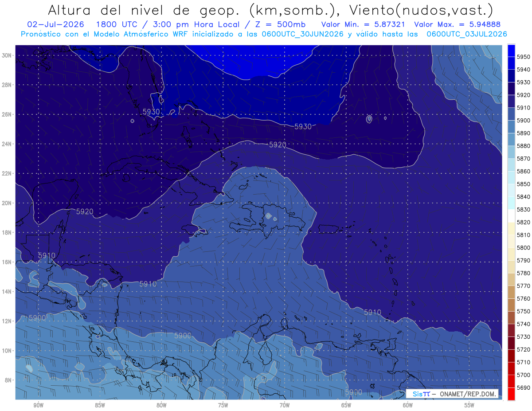Click the white swatch between 5830 and 5820
Viewport: 532px width, 411px height.
[x=511, y=216]
